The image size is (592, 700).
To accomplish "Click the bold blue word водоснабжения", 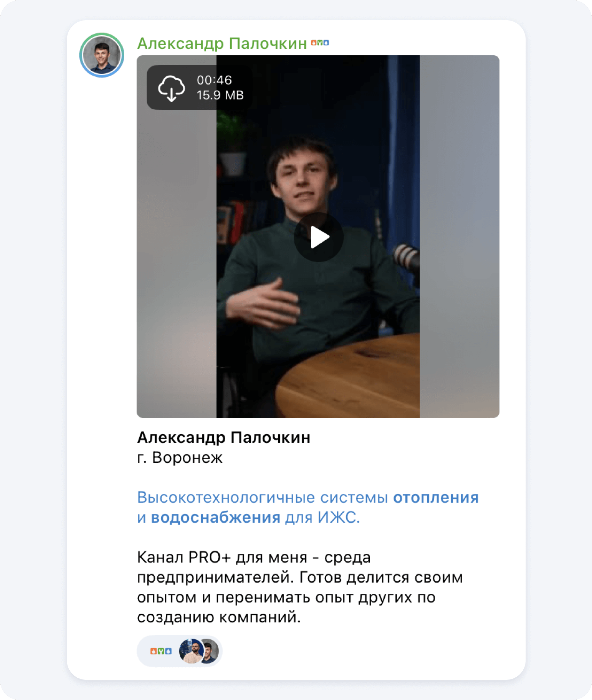I will tap(216, 518).
